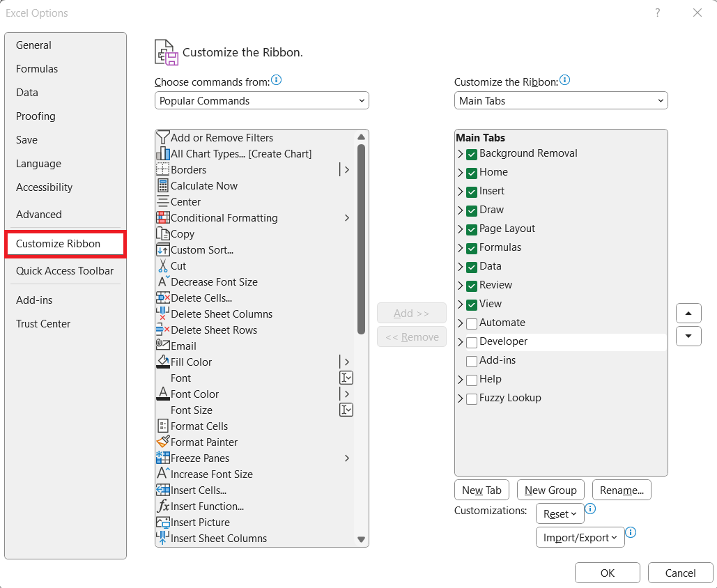
Task: Click the Delete Sheet Rows icon
Action: click(163, 330)
